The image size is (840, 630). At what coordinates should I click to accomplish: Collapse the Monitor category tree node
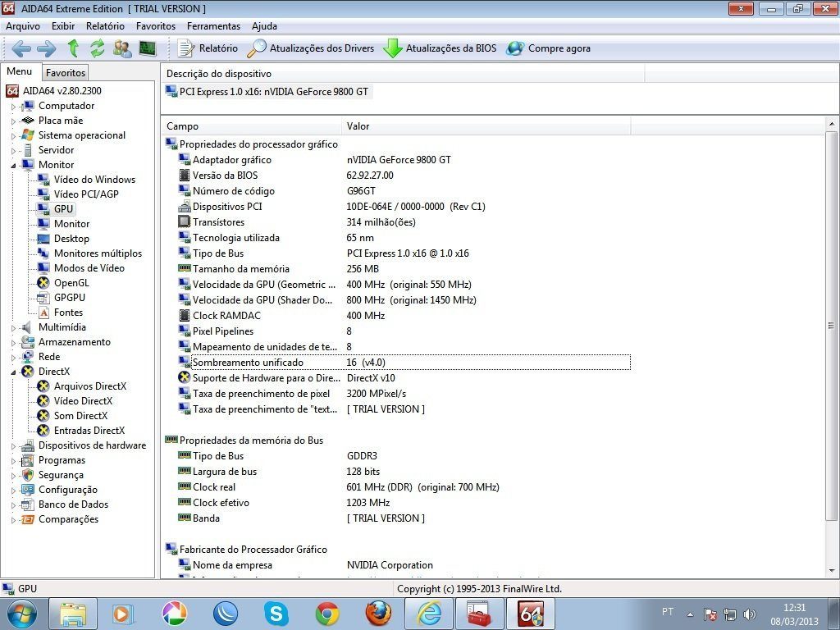(x=13, y=166)
